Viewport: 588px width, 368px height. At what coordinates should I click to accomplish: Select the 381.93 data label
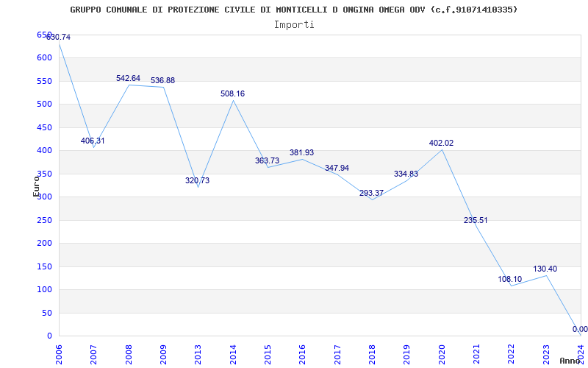click(x=301, y=152)
